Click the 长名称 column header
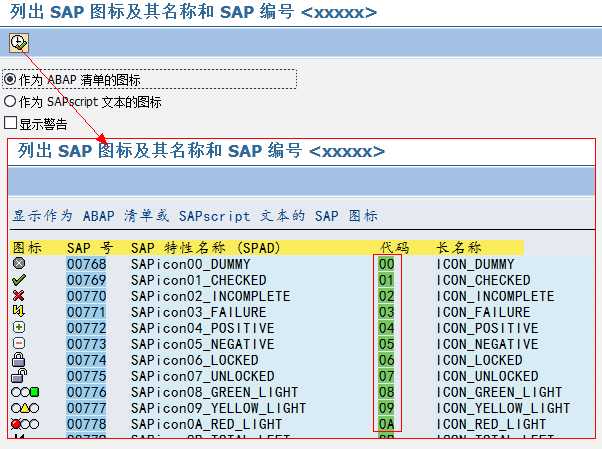Viewport: 602px width, 449px height. 459,248
